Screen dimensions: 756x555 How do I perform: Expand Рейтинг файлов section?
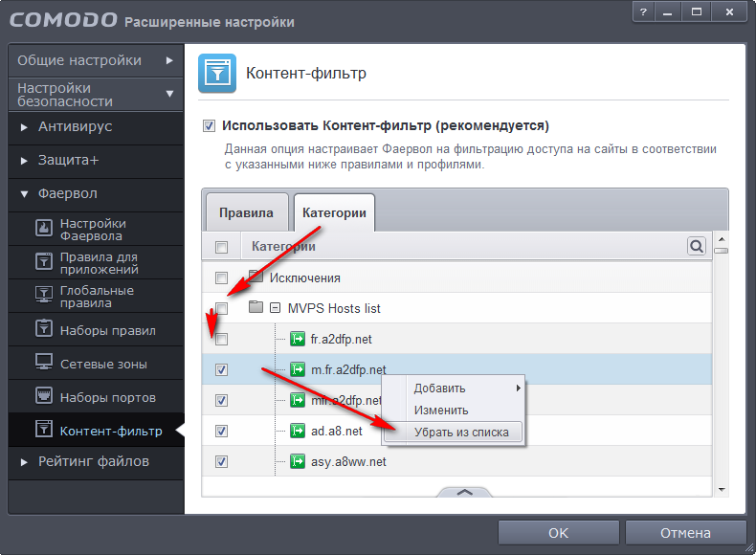[x=96, y=462]
